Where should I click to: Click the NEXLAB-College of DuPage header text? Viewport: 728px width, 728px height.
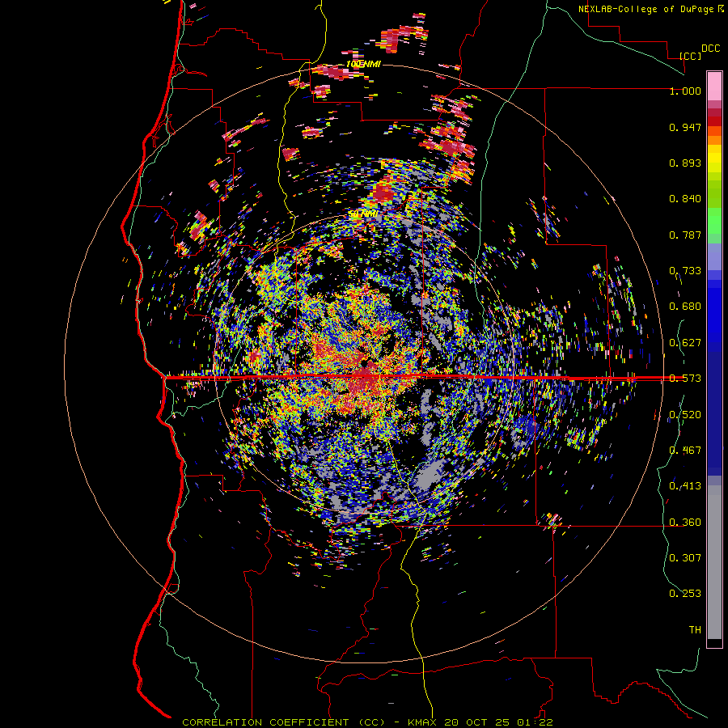point(650,9)
